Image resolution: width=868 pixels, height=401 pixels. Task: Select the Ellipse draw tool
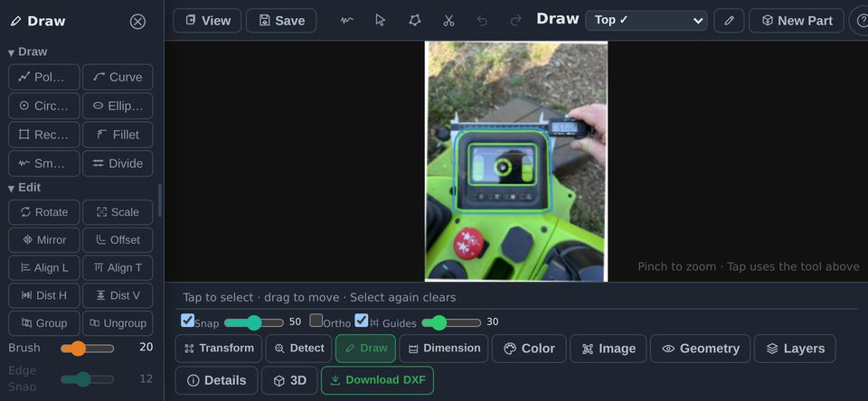[118, 106]
